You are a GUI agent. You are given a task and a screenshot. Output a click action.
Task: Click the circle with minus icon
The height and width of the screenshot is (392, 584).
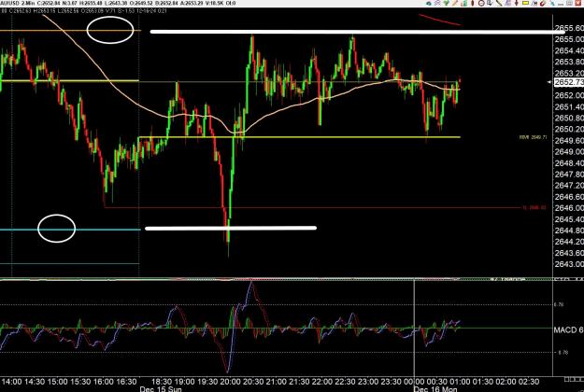(481, 3)
